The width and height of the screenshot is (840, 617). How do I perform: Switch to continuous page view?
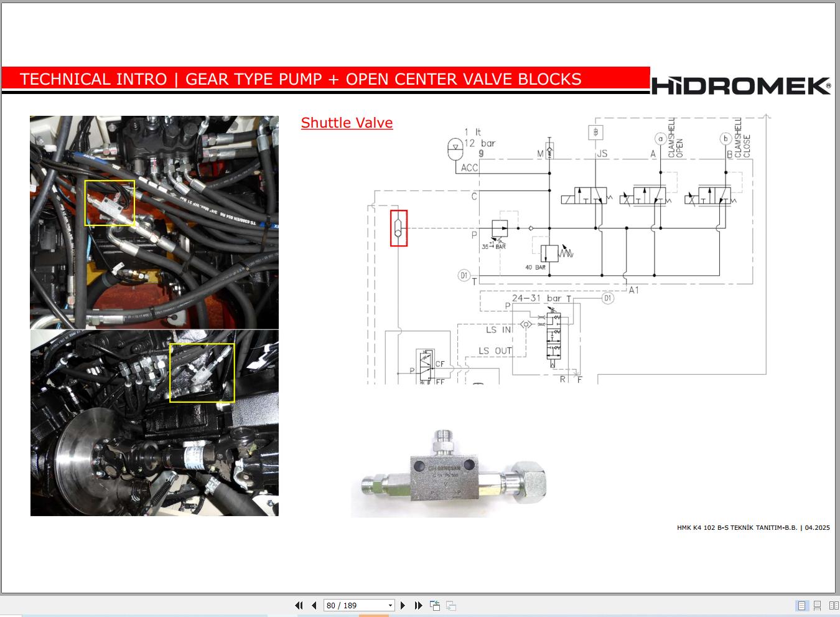coord(818,605)
